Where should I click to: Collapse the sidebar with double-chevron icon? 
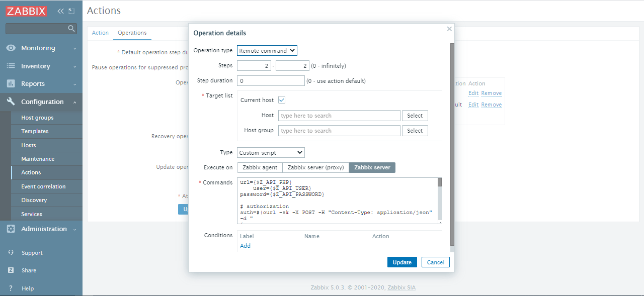point(60,10)
